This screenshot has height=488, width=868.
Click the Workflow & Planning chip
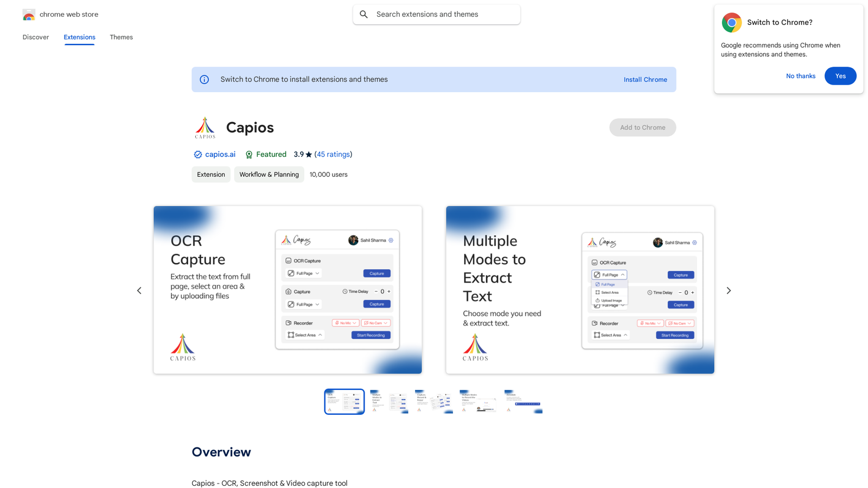(x=269, y=175)
